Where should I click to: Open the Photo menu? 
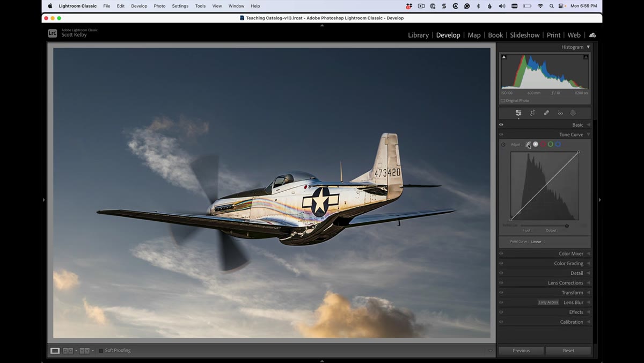pyautogui.click(x=159, y=6)
